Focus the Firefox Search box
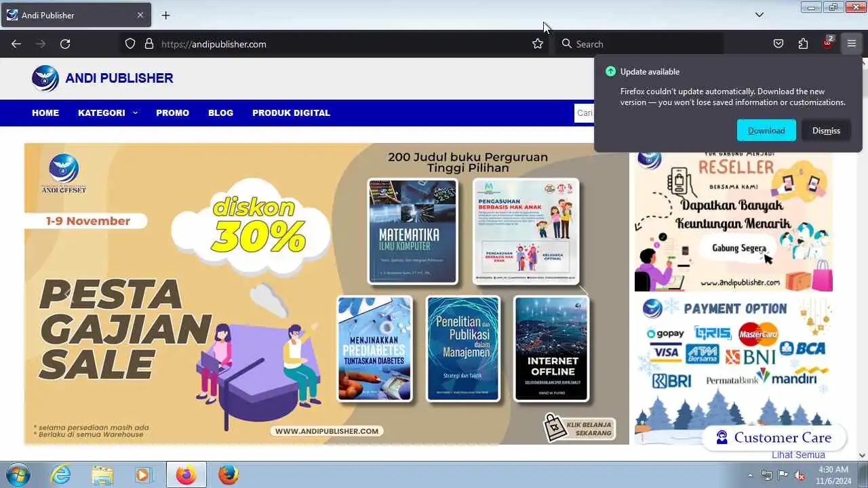Screen dimensions: 868x488 pyautogui.click(x=639, y=44)
